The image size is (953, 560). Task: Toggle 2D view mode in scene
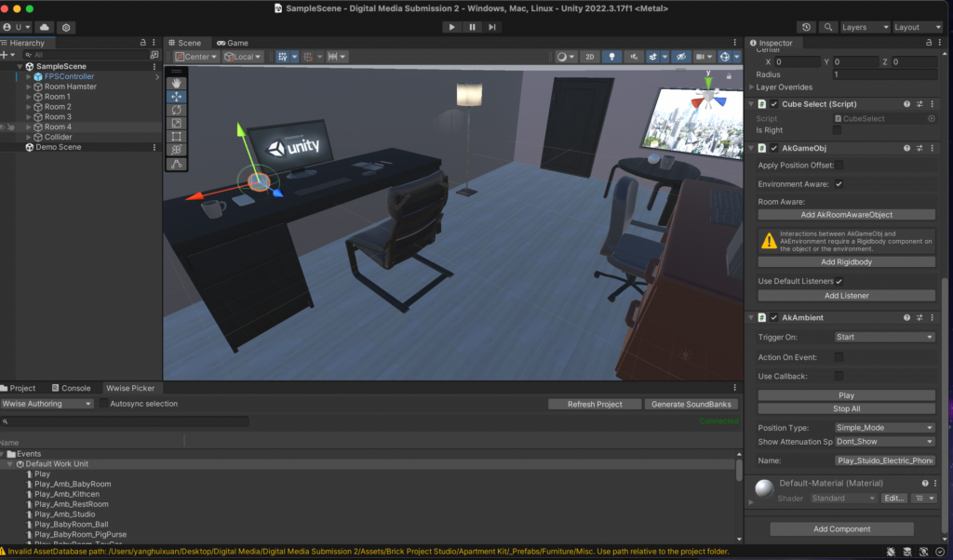(589, 57)
